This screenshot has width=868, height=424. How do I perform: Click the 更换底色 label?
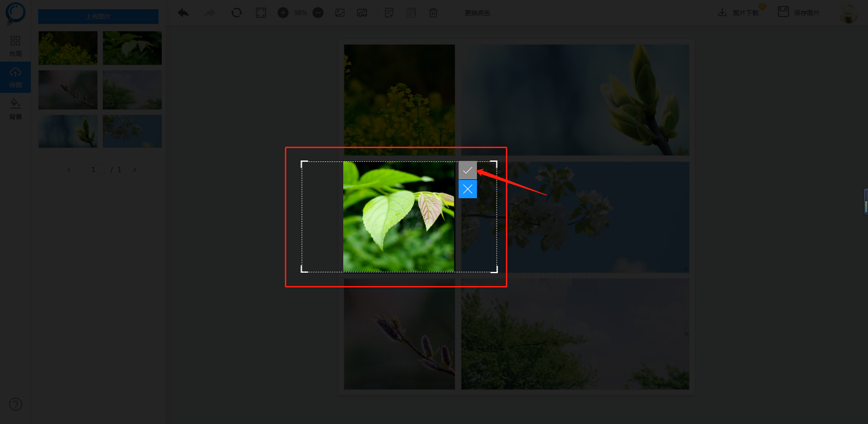click(x=477, y=13)
